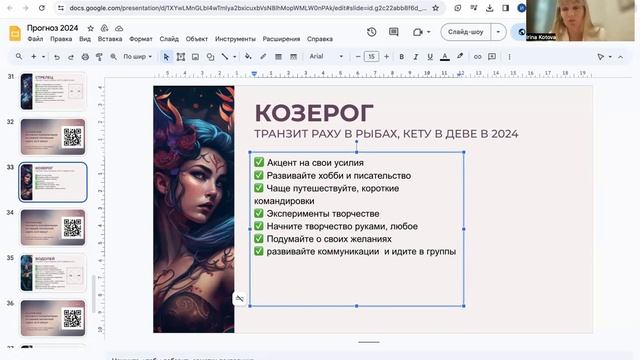Open more toolbar options

click(x=509, y=57)
